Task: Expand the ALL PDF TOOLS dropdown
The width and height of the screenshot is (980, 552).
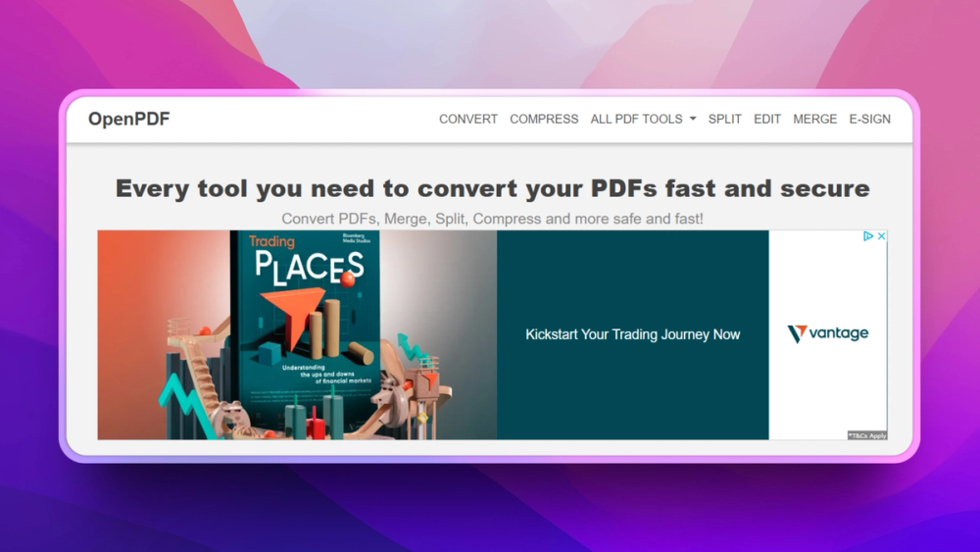Action: [x=643, y=119]
